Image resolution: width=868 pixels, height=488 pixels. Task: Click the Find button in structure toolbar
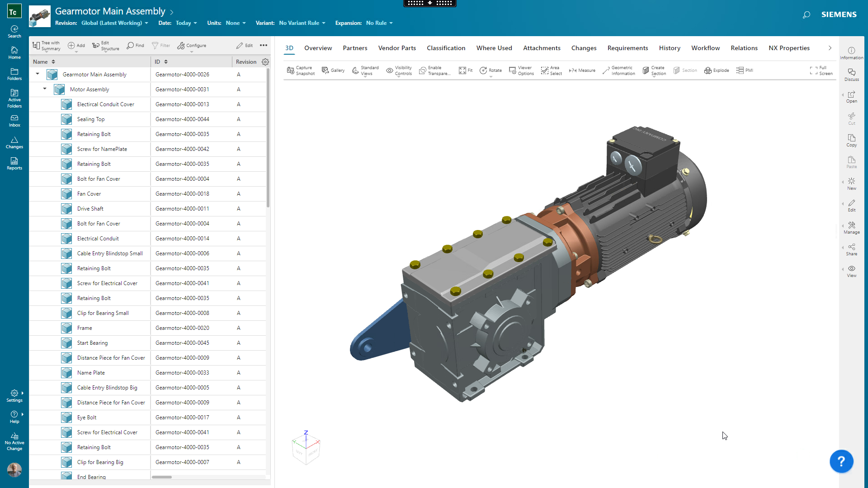click(x=135, y=46)
